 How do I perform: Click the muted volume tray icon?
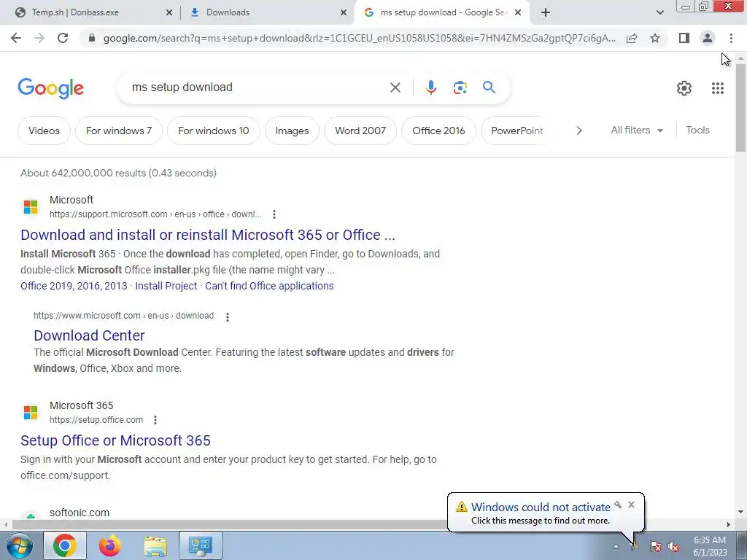[673, 546]
